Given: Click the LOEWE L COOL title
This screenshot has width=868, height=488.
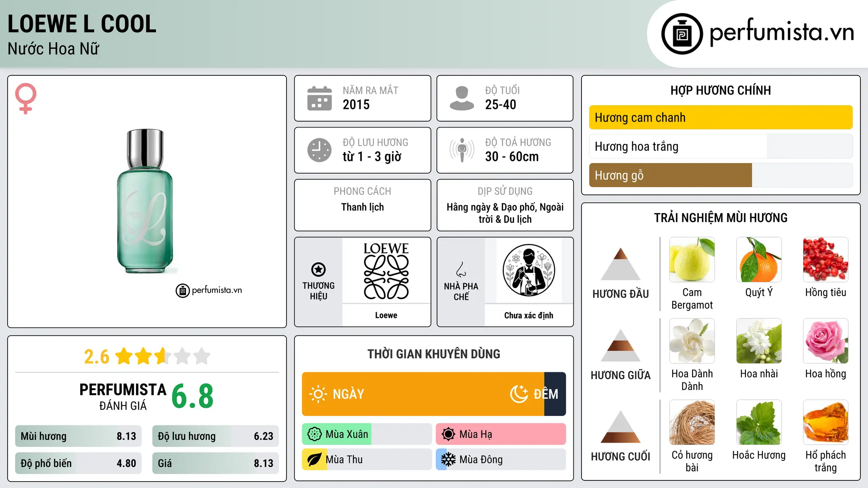Looking at the screenshot, I should [82, 24].
